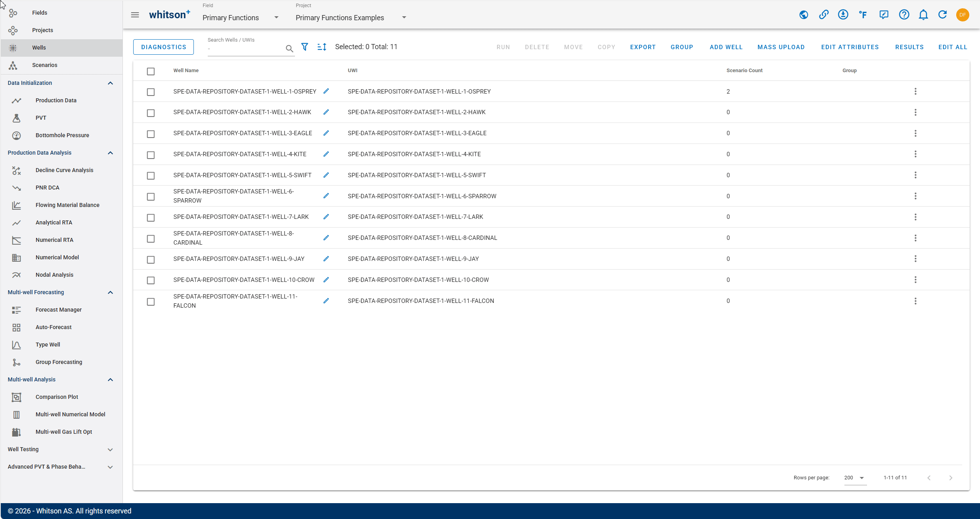Edit name of WELL-7-LARK pencil icon

point(326,217)
